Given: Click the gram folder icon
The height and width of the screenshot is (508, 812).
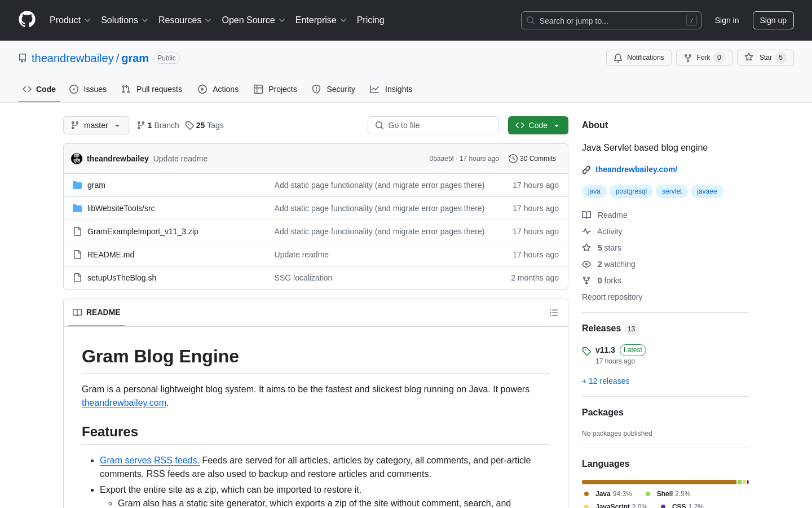Looking at the screenshot, I should pos(77,185).
